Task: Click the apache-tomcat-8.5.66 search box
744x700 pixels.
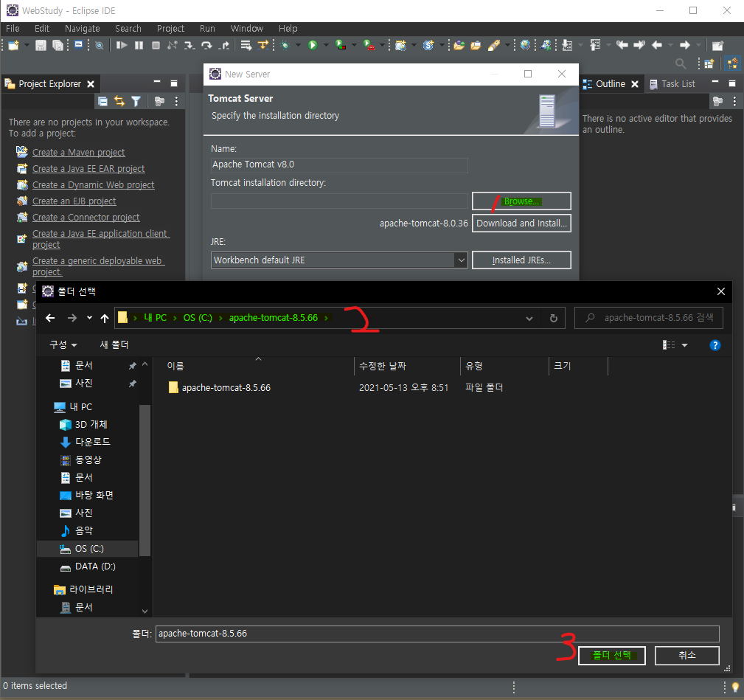Action: 648,318
